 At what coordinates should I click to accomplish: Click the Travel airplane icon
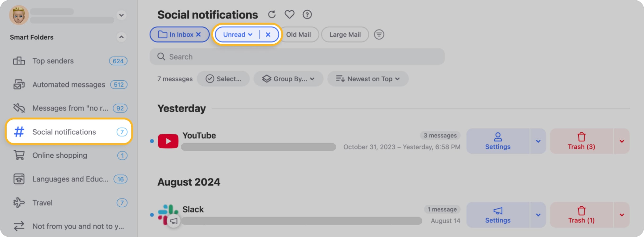point(19,203)
